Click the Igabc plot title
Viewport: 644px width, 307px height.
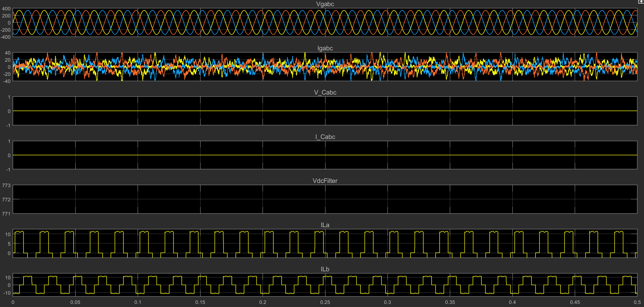coord(325,48)
